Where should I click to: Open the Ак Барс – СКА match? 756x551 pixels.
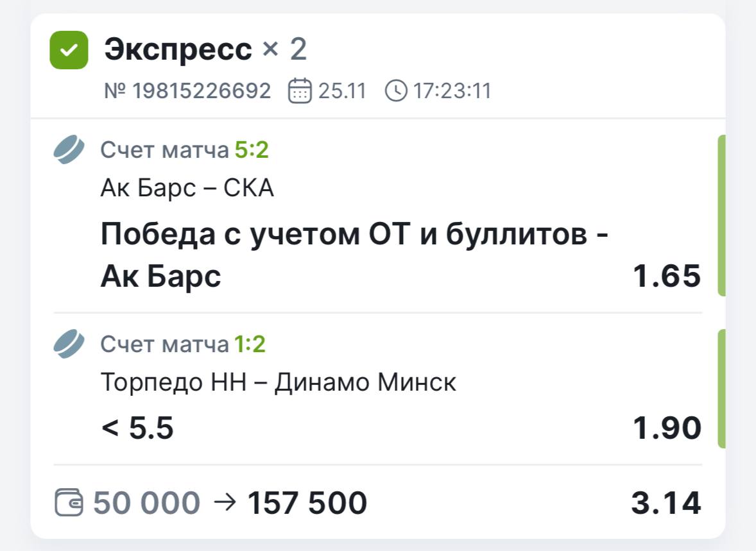click(187, 189)
